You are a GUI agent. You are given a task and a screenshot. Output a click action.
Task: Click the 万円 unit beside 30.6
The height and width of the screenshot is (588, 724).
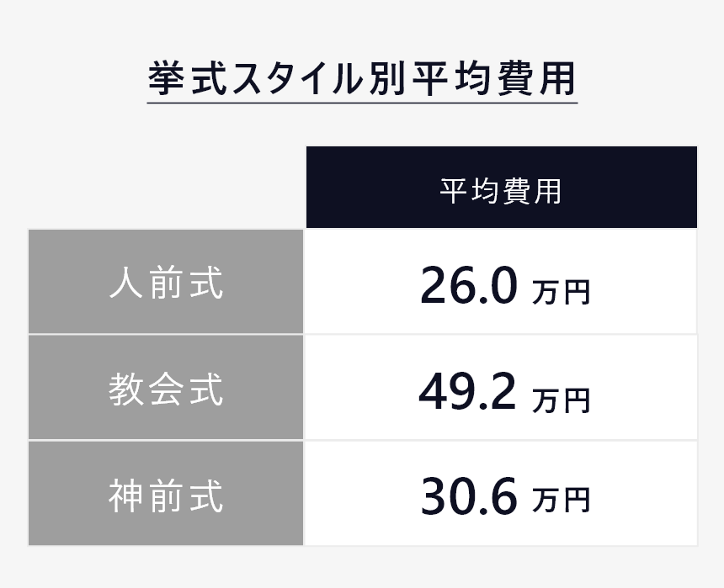tap(561, 500)
